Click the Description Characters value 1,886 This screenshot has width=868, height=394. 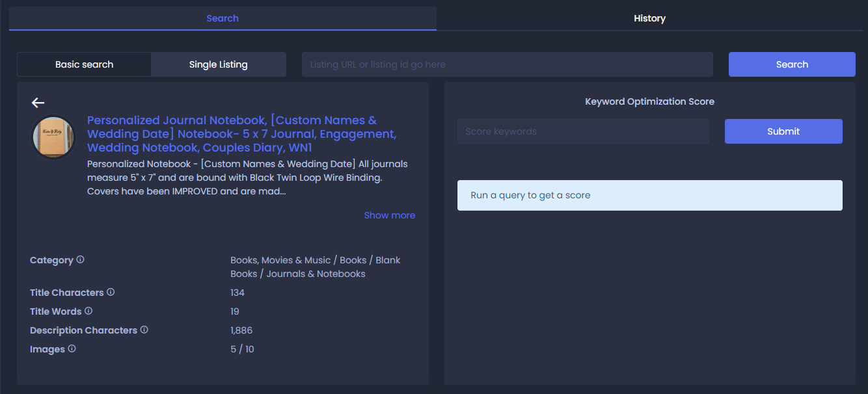click(241, 330)
